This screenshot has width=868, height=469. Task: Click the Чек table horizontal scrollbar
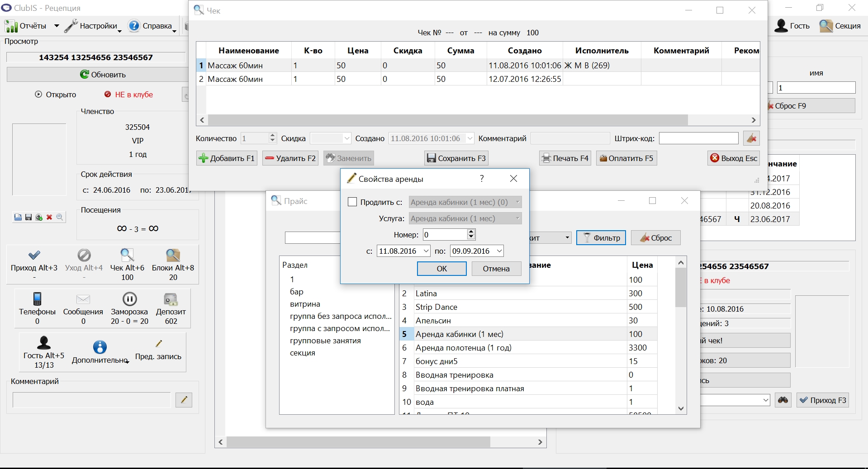click(448, 120)
